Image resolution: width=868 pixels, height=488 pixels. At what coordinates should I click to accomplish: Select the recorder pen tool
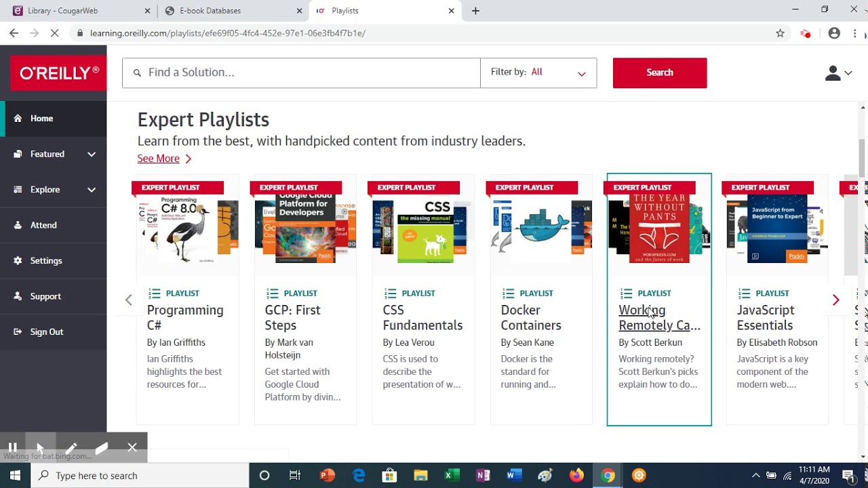click(x=71, y=447)
